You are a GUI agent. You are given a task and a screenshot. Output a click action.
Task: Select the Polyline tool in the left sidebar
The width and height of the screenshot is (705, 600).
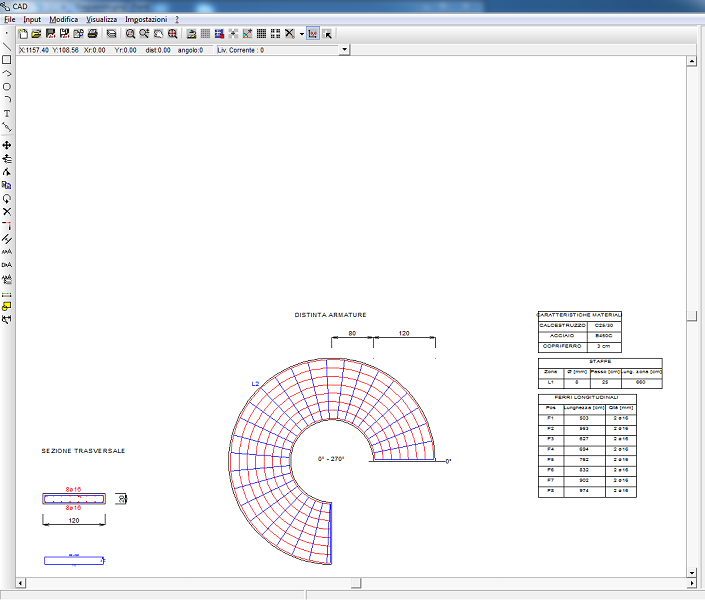7,73
